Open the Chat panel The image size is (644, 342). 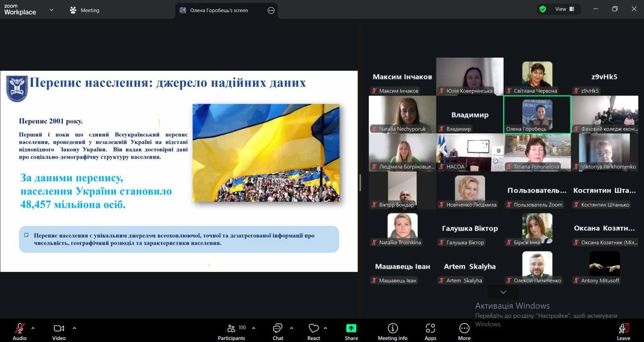[x=278, y=332]
